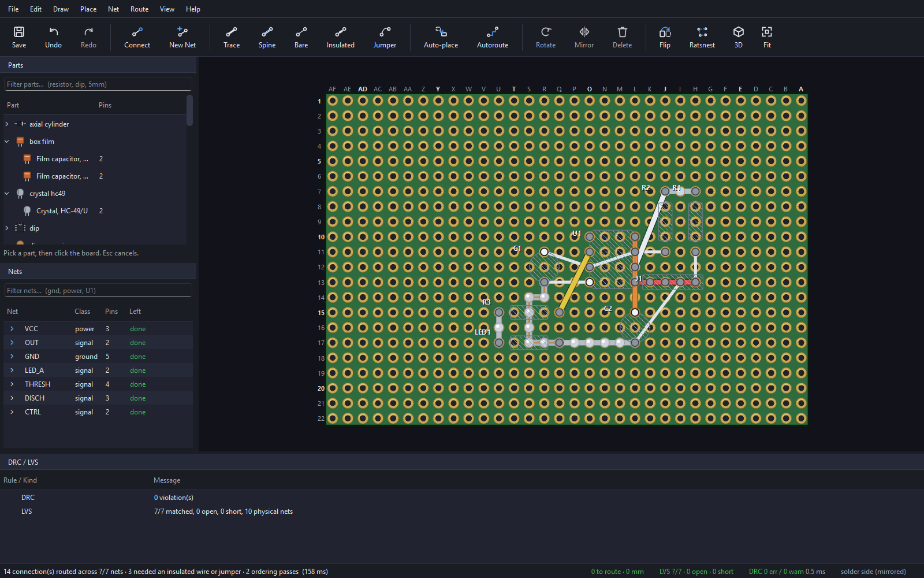This screenshot has width=924, height=578.
Task: Click the 'power' class cell of VCC
Action: tap(84, 329)
